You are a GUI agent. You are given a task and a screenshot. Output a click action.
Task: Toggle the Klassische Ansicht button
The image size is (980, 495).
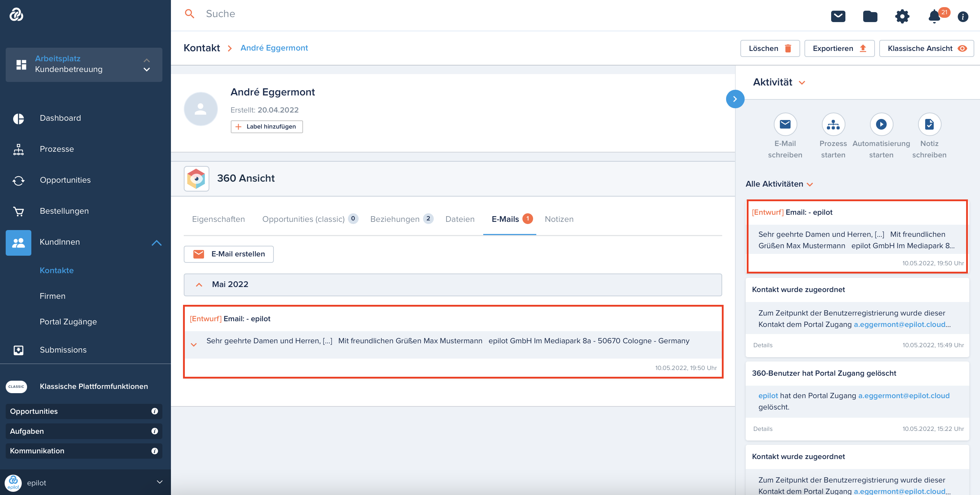926,48
